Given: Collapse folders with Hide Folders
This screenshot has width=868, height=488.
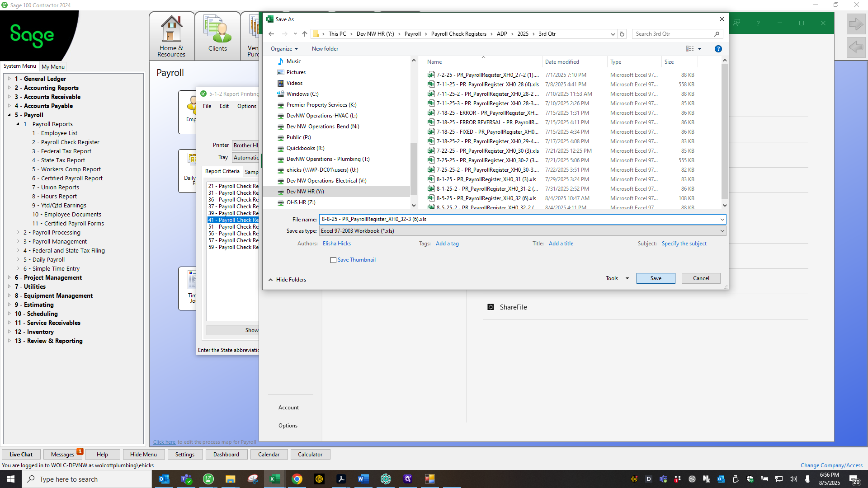Looking at the screenshot, I should (287, 280).
